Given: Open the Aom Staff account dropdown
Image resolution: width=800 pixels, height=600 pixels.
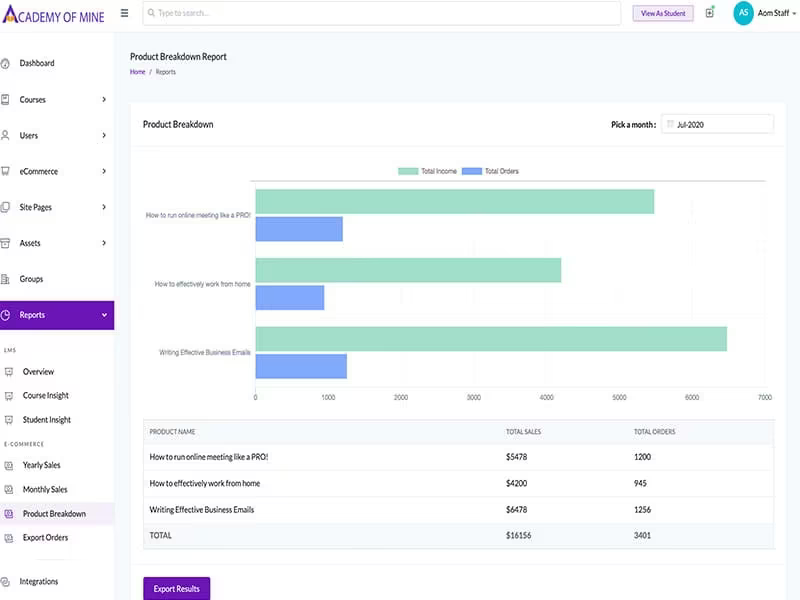Looking at the screenshot, I should click(x=777, y=13).
